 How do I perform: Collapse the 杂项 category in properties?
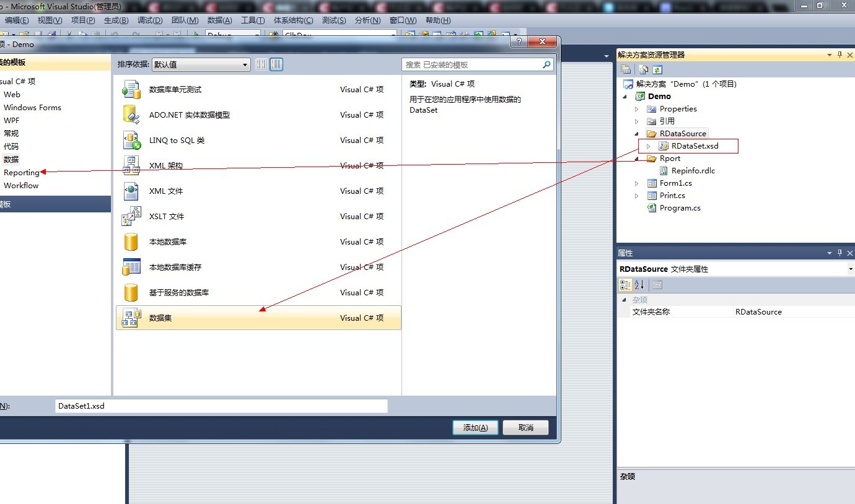point(624,300)
